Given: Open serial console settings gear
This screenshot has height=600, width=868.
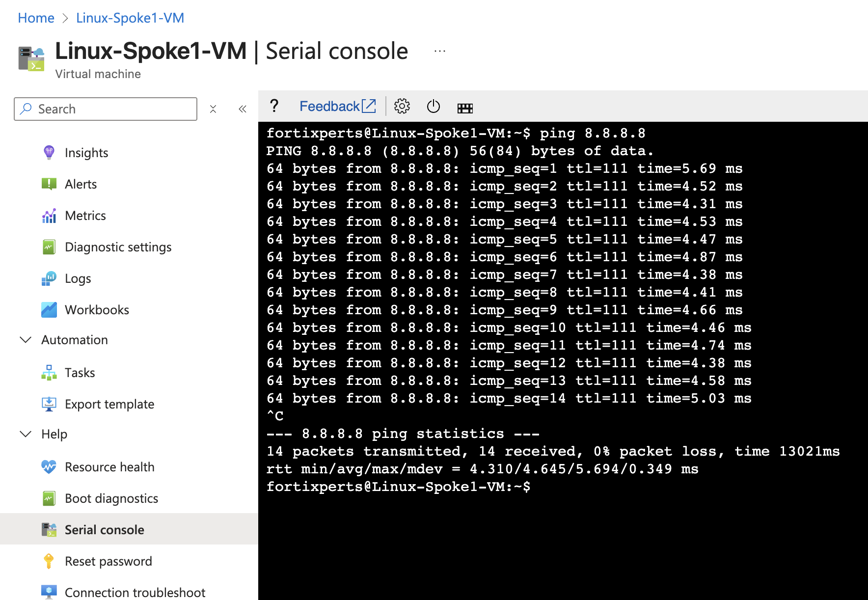Looking at the screenshot, I should [402, 106].
